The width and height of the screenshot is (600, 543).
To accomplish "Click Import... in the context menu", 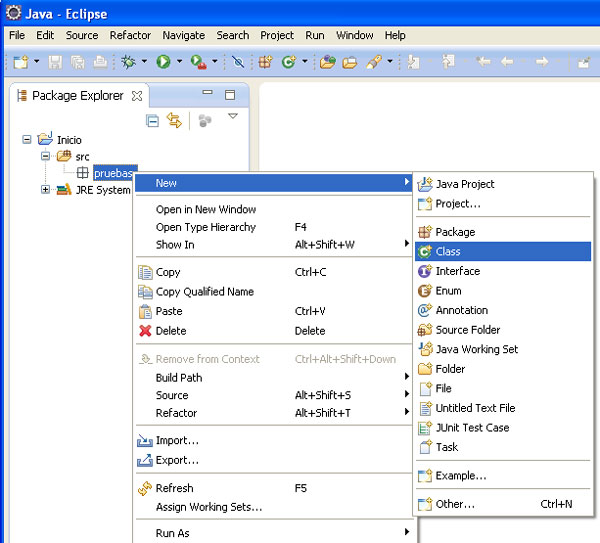I will 274,440.
